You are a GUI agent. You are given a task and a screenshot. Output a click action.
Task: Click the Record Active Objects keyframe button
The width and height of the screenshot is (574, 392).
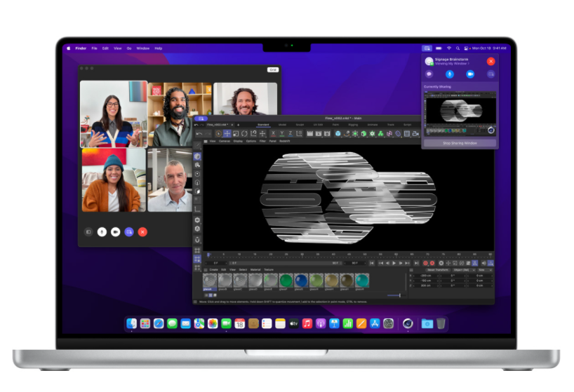(x=425, y=263)
